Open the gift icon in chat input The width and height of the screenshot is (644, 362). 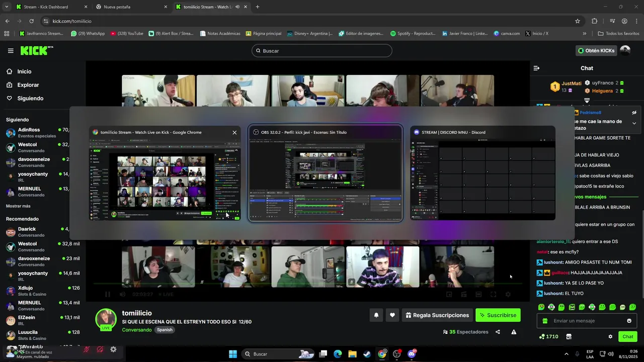click(545, 321)
